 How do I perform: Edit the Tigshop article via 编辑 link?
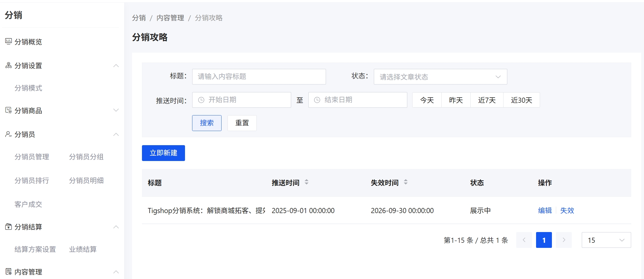[x=544, y=210]
